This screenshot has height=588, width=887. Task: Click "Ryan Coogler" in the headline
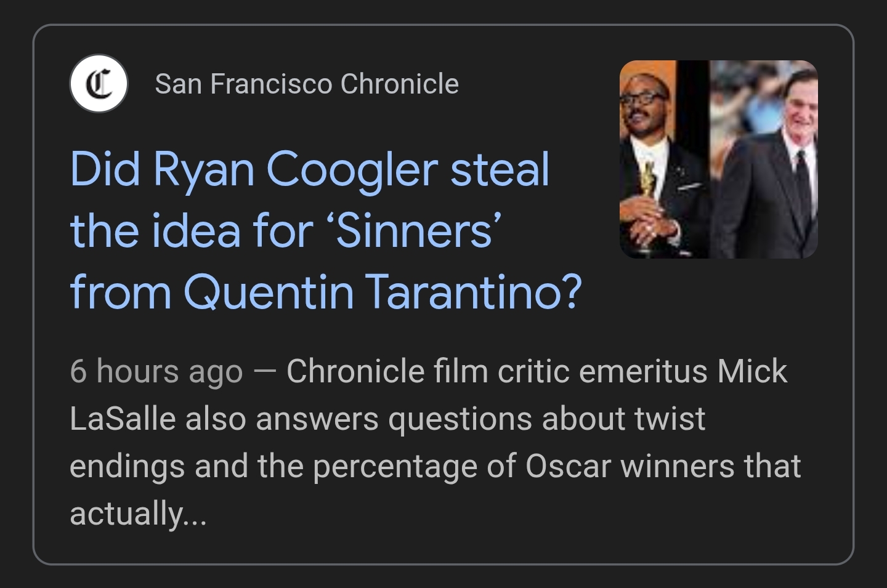[294, 169]
